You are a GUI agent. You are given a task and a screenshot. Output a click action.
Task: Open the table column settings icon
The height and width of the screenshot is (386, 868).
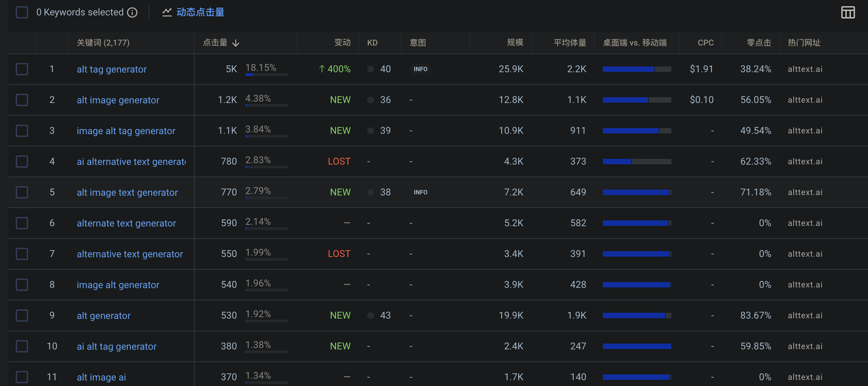pos(848,13)
